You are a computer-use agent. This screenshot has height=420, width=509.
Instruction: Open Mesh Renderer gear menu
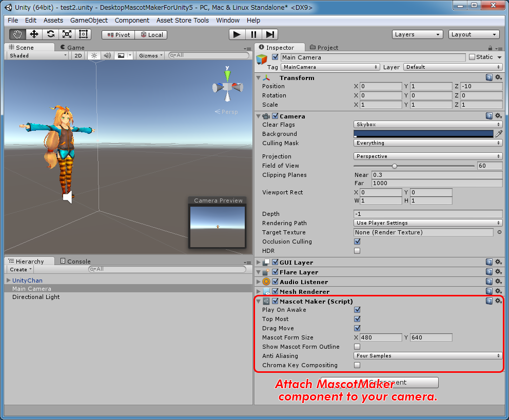(x=498, y=291)
